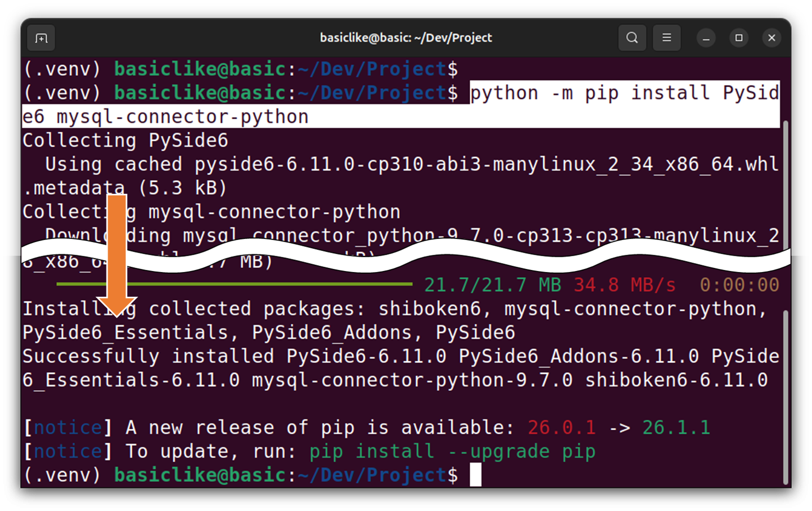Click the '34.8 MB/s' download speed
This screenshot has width=812, height=511.
[625, 285]
